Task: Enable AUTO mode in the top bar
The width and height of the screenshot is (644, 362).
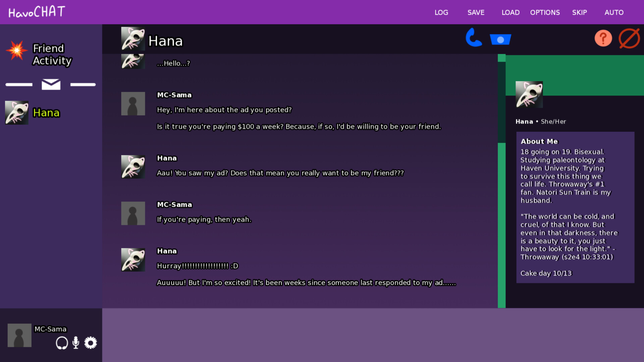Action: (x=613, y=12)
